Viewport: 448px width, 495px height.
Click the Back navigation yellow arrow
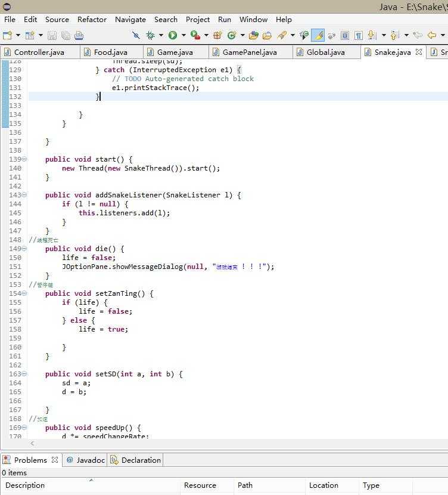click(x=432, y=35)
